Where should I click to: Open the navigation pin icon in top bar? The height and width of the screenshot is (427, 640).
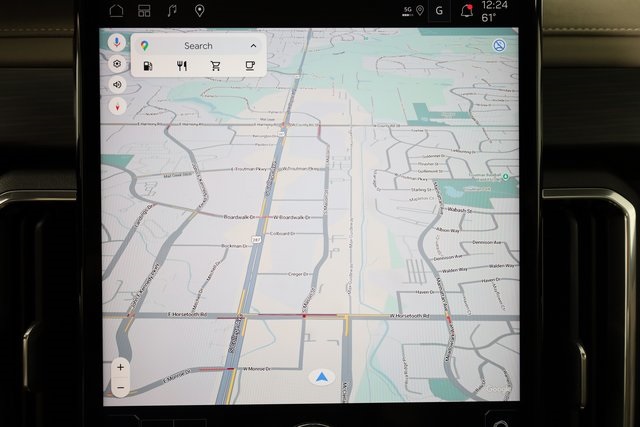(200, 11)
